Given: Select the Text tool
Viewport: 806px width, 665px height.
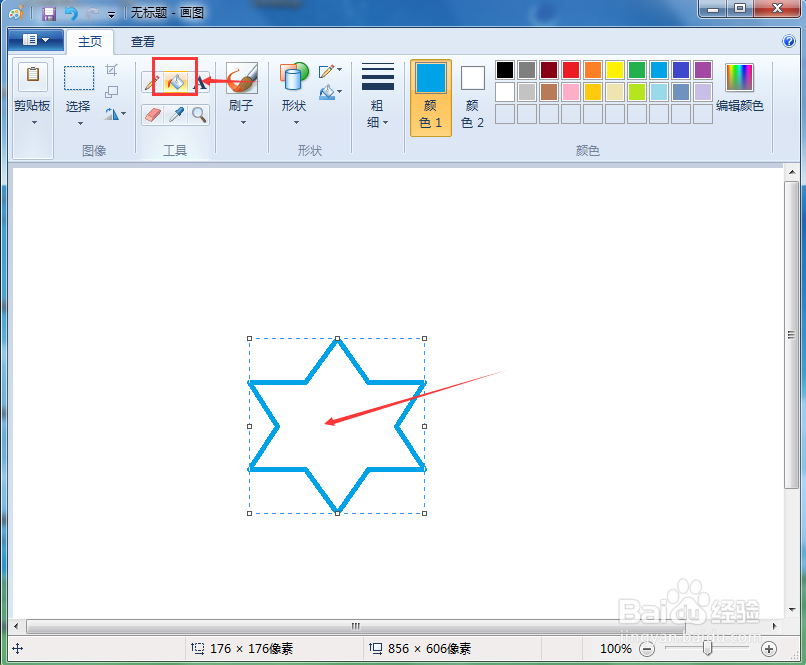Looking at the screenshot, I should tap(202, 82).
